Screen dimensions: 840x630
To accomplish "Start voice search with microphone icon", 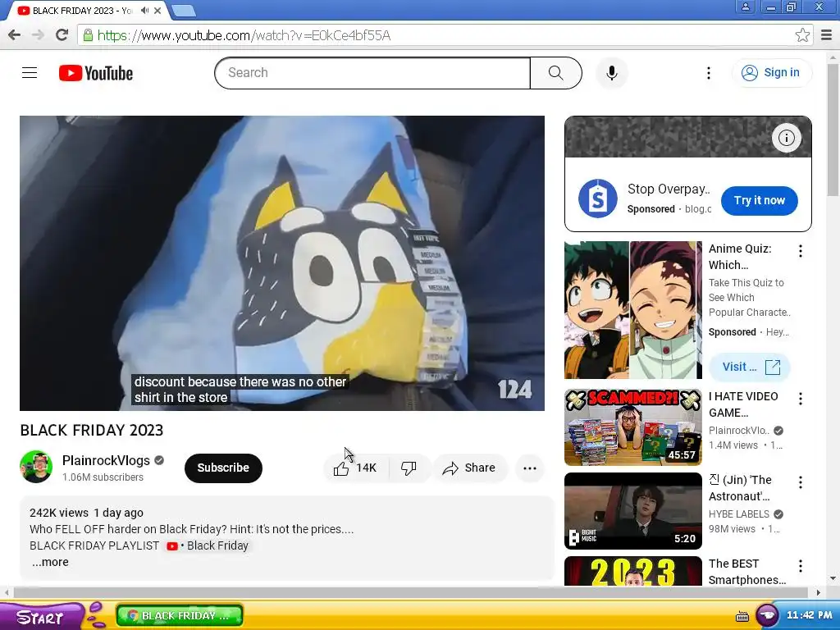I will [x=612, y=73].
